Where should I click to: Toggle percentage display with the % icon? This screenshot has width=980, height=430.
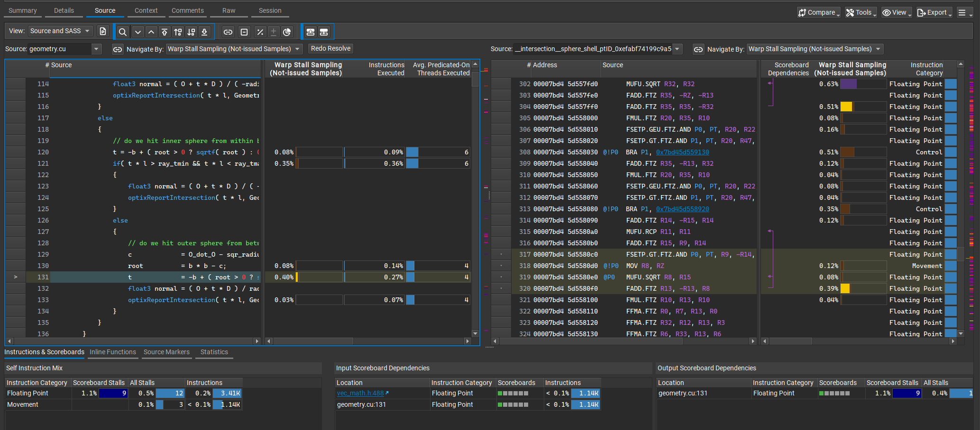[x=260, y=31]
